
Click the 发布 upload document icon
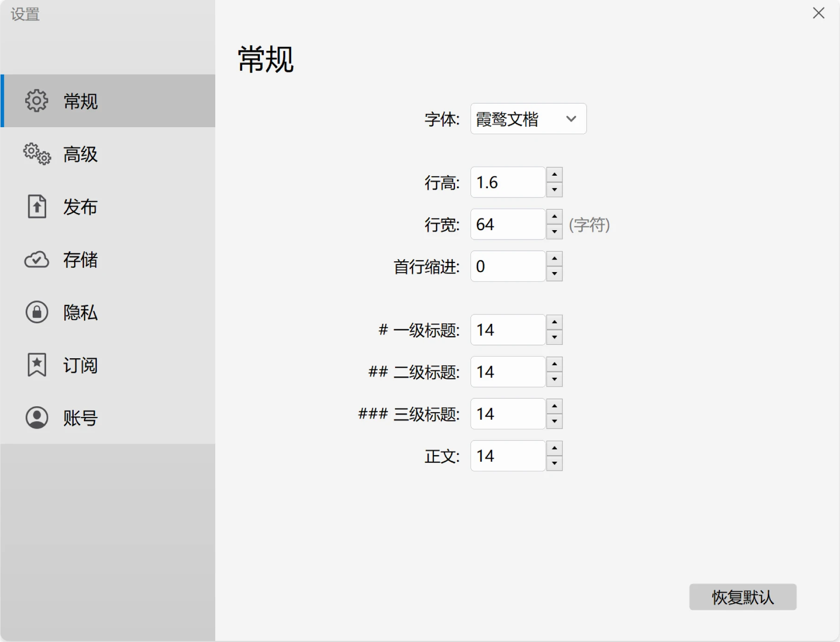pyautogui.click(x=37, y=206)
